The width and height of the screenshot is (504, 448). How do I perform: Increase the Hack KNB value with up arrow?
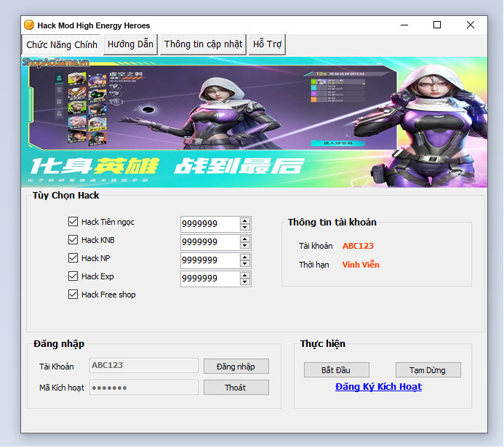click(245, 239)
